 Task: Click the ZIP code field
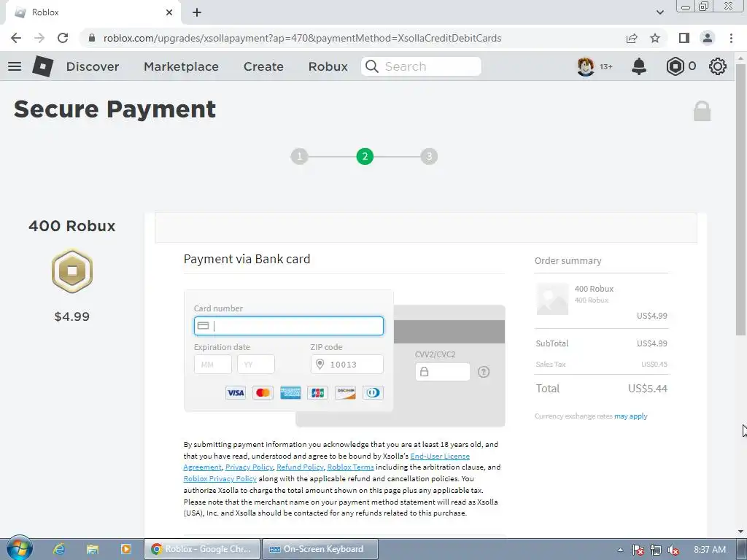(347, 365)
